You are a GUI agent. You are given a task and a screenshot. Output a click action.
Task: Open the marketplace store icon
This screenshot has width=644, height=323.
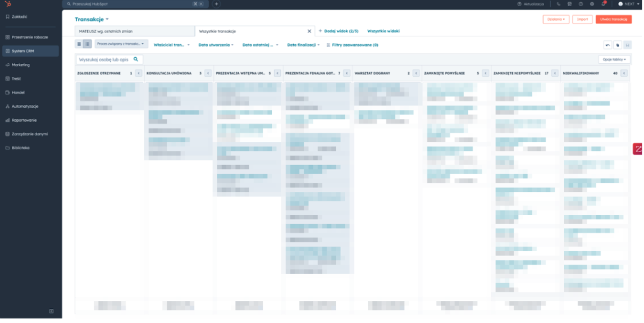569,4
